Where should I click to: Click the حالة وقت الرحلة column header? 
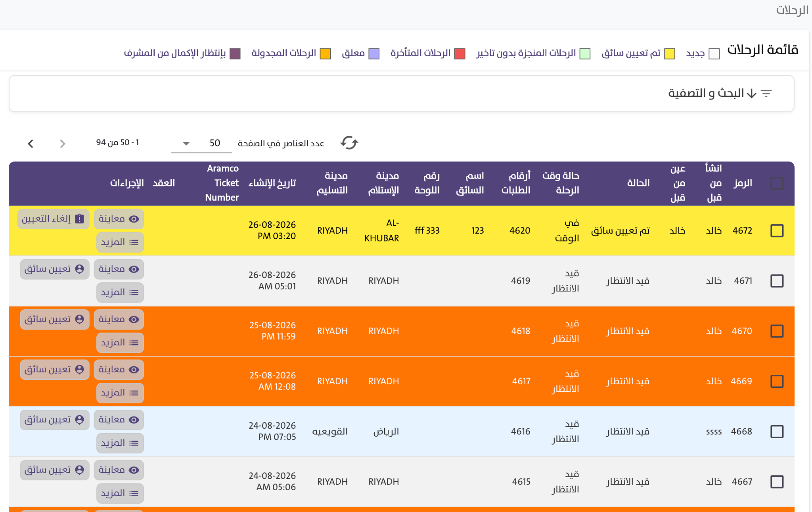pyautogui.click(x=561, y=183)
